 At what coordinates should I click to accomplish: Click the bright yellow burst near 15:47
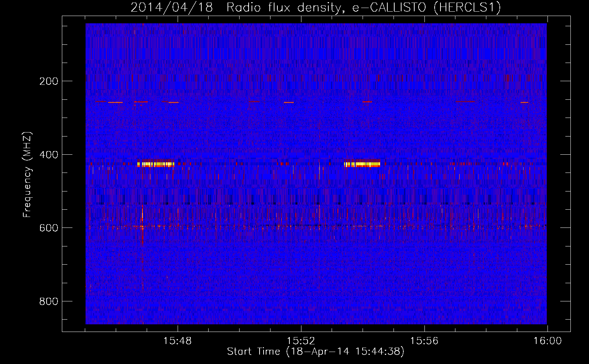[156, 164]
